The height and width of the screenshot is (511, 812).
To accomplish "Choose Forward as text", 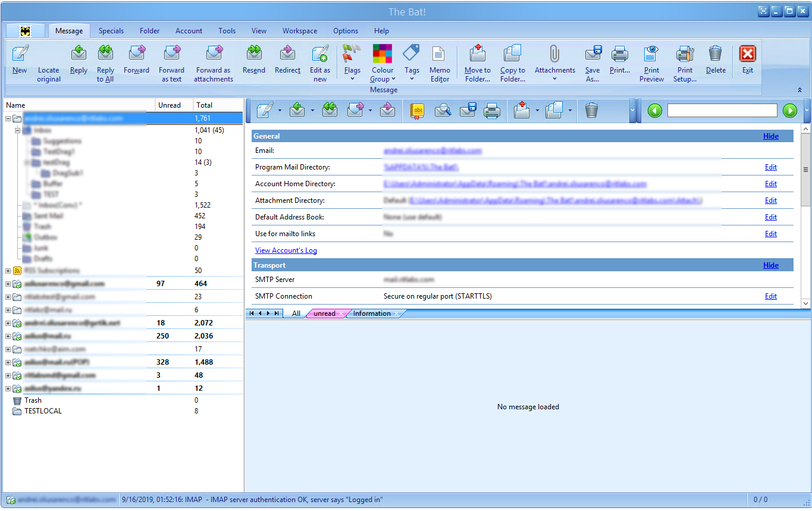I will 172,63.
